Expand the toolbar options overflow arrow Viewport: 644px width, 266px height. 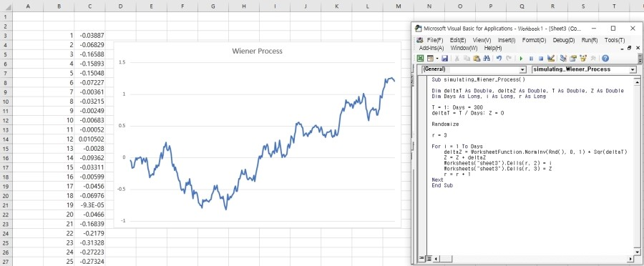640,59
